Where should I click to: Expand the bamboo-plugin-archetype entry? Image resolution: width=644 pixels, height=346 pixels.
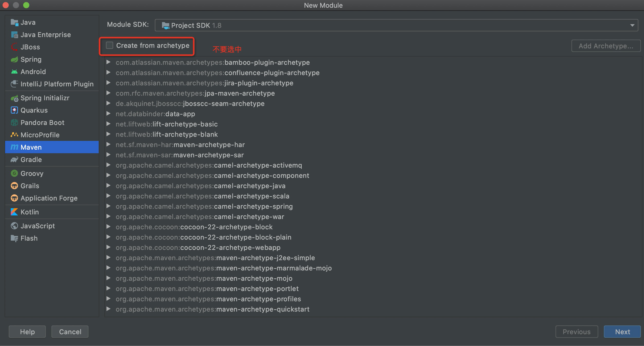tap(109, 62)
